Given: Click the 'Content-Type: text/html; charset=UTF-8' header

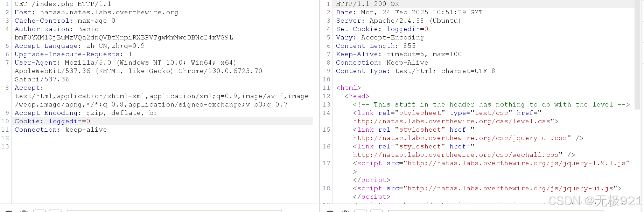Looking at the screenshot, I should [415, 71].
